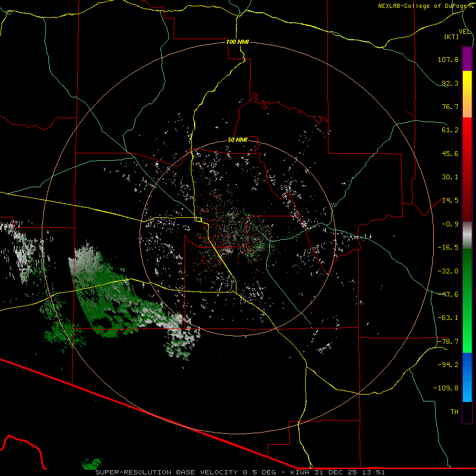Click the 107.8 legend value
This screenshot has height=476, width=476.
tap(448, 59)
